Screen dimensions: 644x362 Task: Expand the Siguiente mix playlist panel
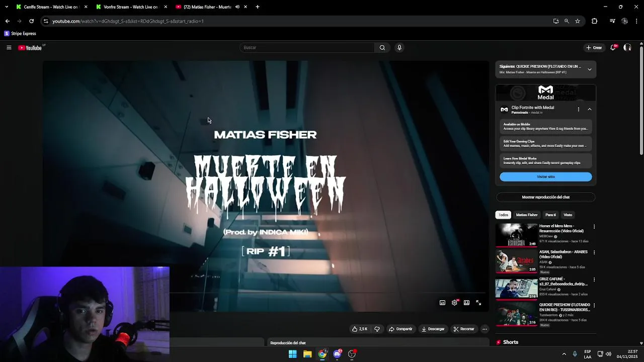590,69
